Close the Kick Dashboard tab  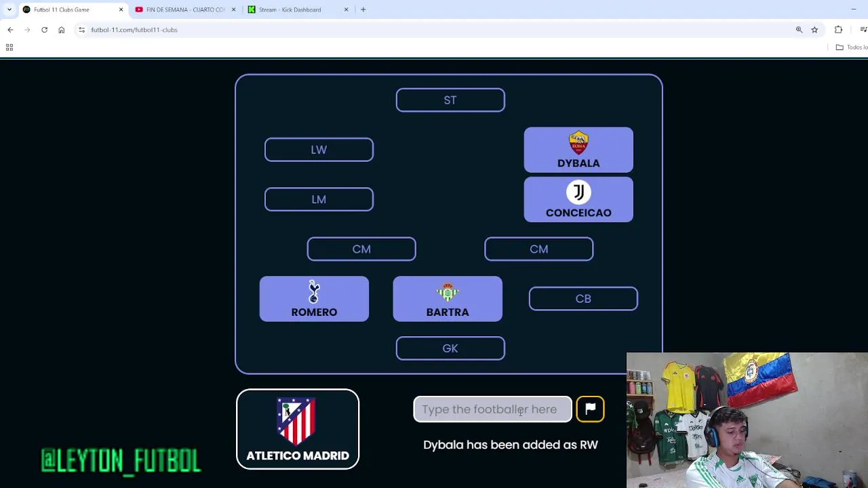tap(347, 9)
